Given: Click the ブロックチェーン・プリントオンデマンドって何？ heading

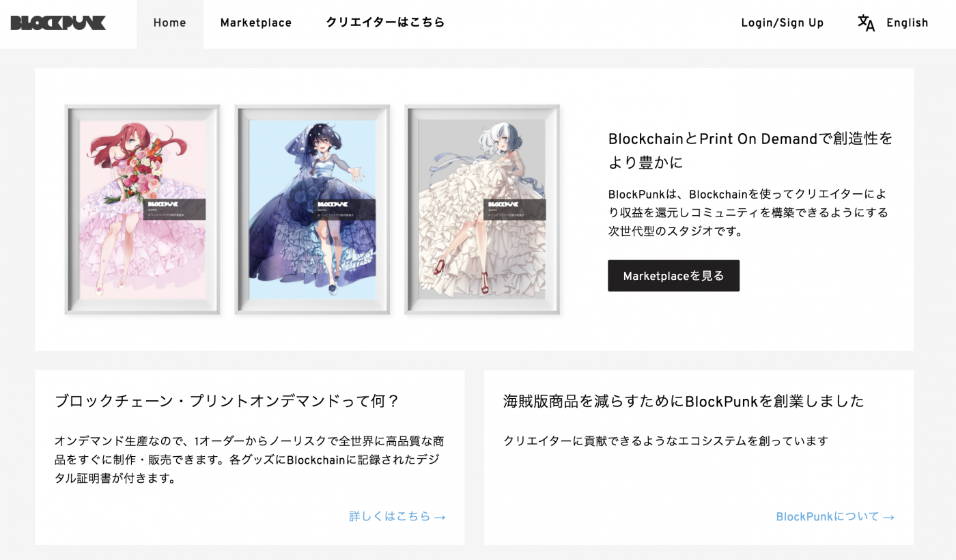Looking at the screenshot, I should [227, 401].
